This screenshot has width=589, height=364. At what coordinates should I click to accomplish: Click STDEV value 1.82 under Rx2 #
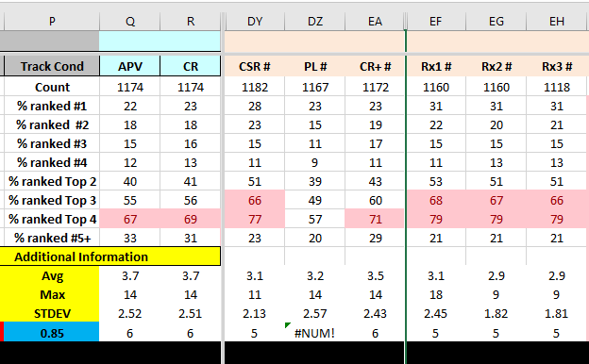pyautogui.click(x=496, y=313)
